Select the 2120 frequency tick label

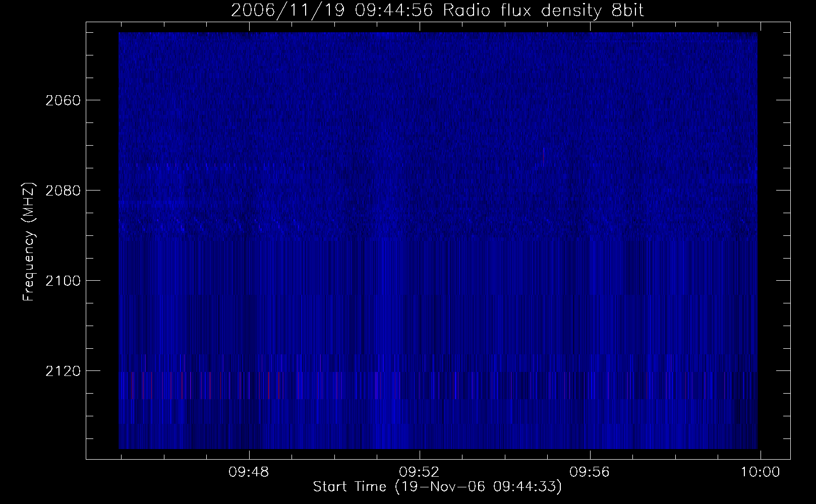(x=63, y=371)
